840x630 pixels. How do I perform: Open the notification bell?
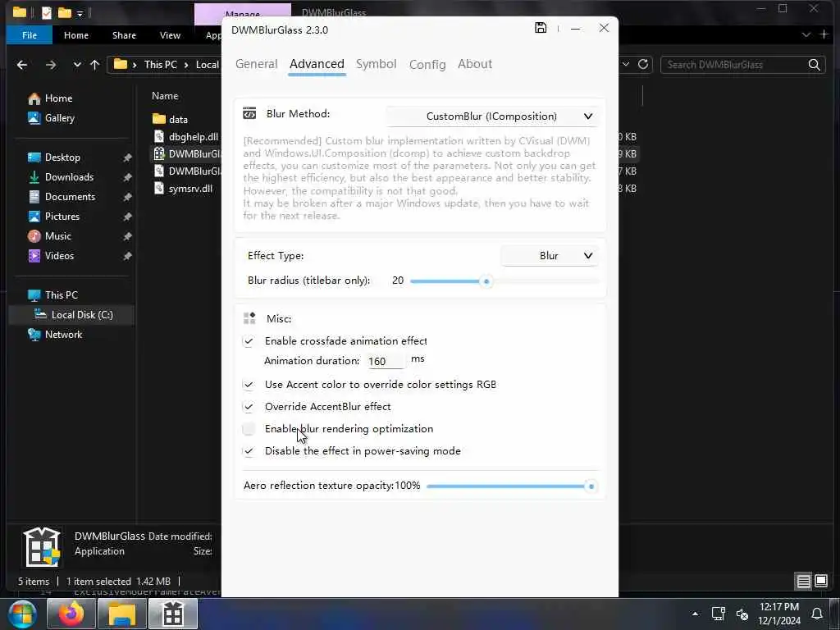[817, 614]
